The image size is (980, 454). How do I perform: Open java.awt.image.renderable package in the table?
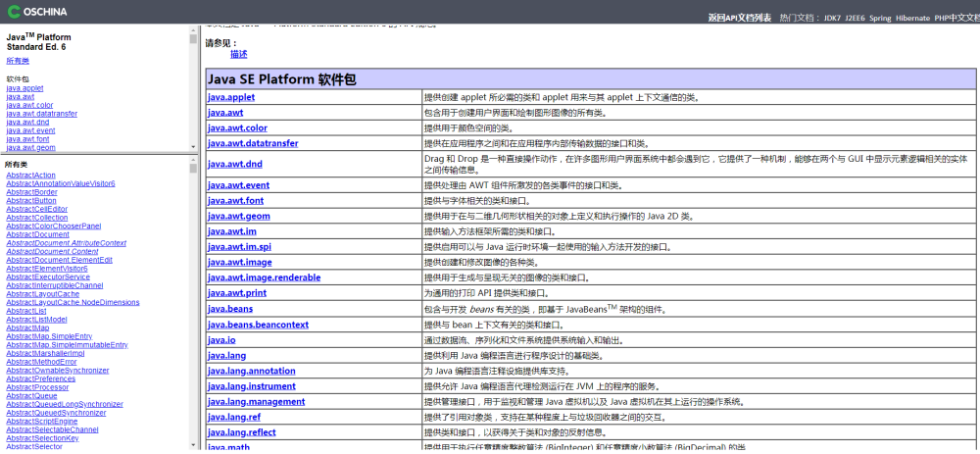point(264,277)
